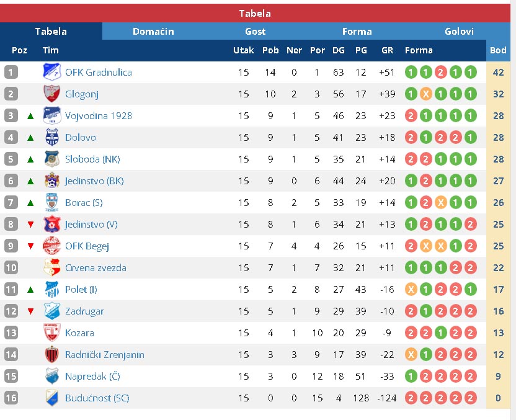Image resolution: width=516 pixels, height=420 pixels.
Task: Click the Budućnost (SC) crest icon
Action: tap(52, 398)
